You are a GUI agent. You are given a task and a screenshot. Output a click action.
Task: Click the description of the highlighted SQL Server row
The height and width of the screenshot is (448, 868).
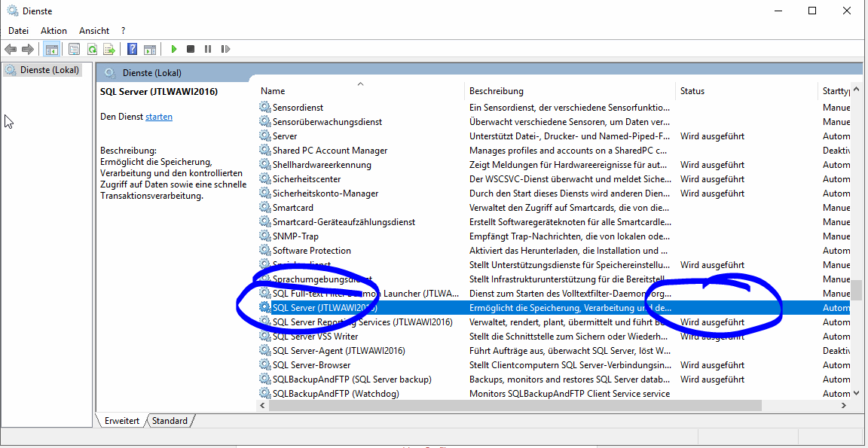click(570, 308)
